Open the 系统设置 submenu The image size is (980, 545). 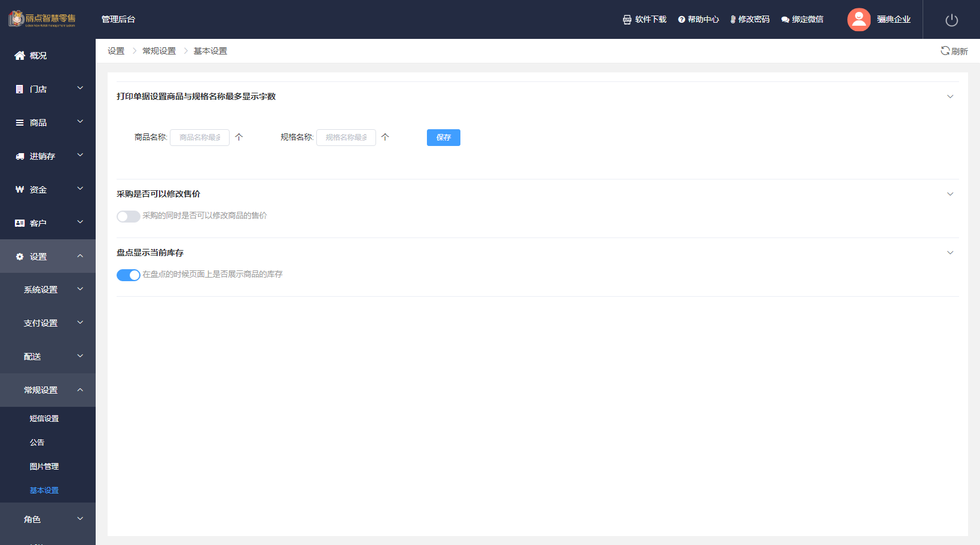(x=48, y=290)
